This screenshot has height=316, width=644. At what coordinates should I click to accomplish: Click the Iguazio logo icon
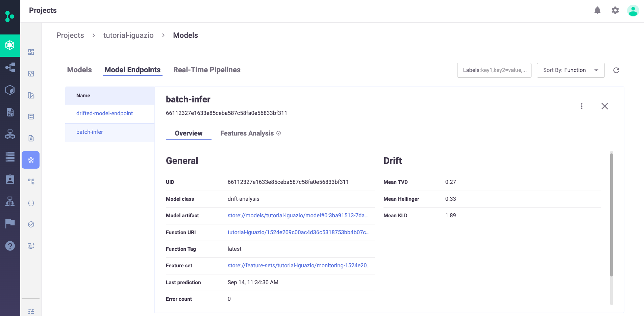point(10,16)
